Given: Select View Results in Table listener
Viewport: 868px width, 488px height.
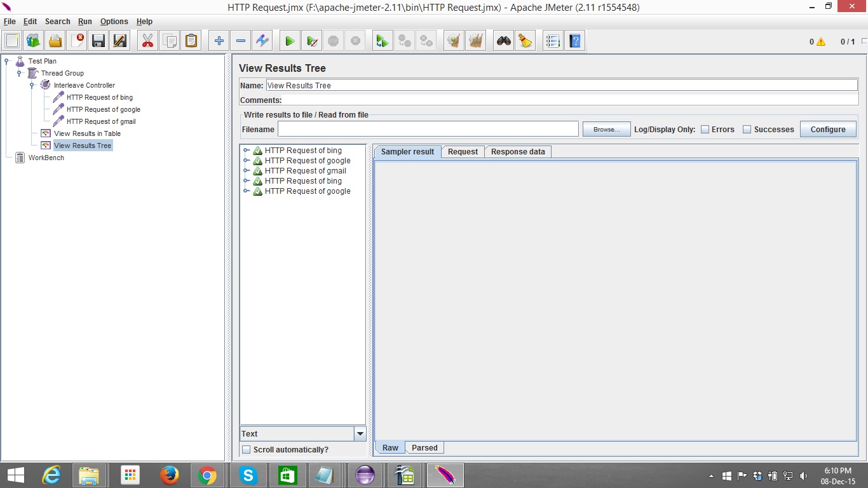Looking at the screenshot, I should pyautogui.click(x=87, y=134).
